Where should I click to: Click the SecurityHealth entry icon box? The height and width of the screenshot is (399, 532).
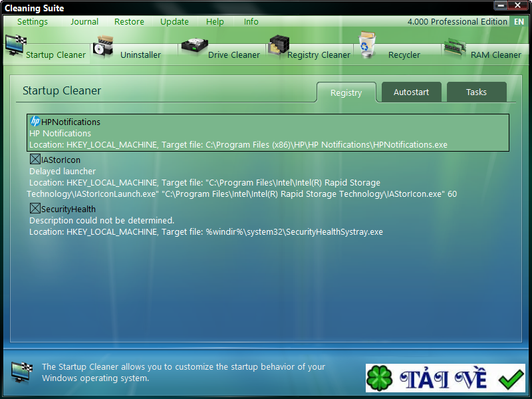click(35, 208)
